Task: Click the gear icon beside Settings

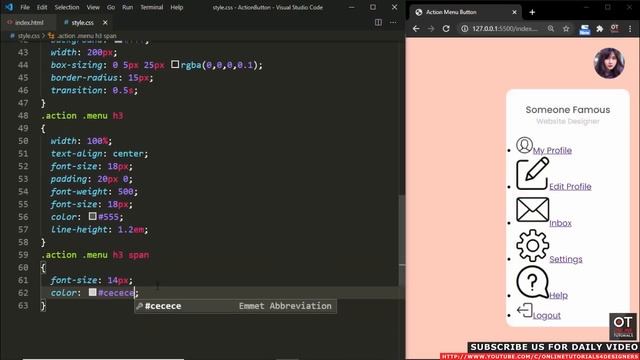Action: click(x=533, y=245)
